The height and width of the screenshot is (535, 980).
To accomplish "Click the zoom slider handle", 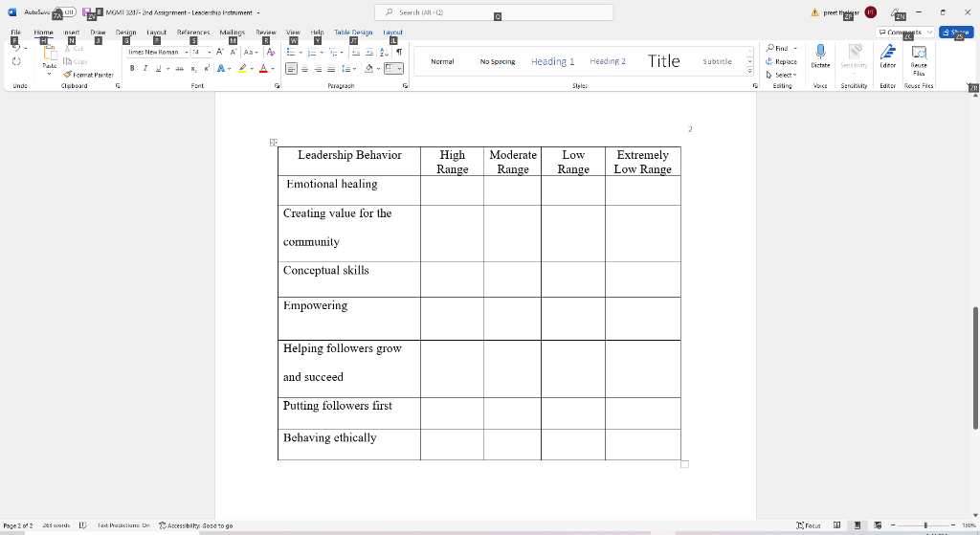I will coord(925,525).
